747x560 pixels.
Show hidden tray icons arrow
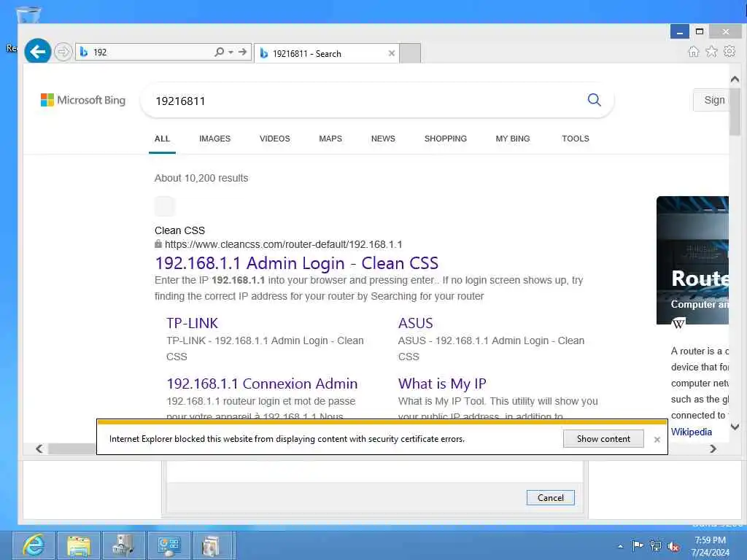click(x=620, y=546)
